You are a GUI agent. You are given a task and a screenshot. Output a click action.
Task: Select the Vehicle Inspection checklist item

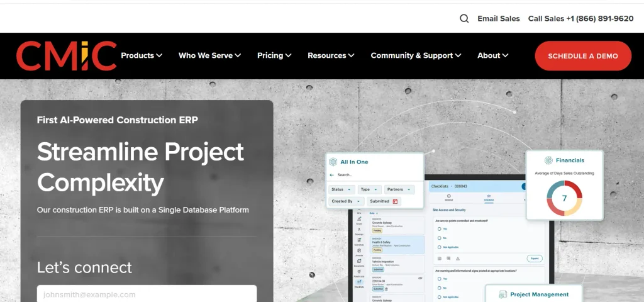coord(397,264)
